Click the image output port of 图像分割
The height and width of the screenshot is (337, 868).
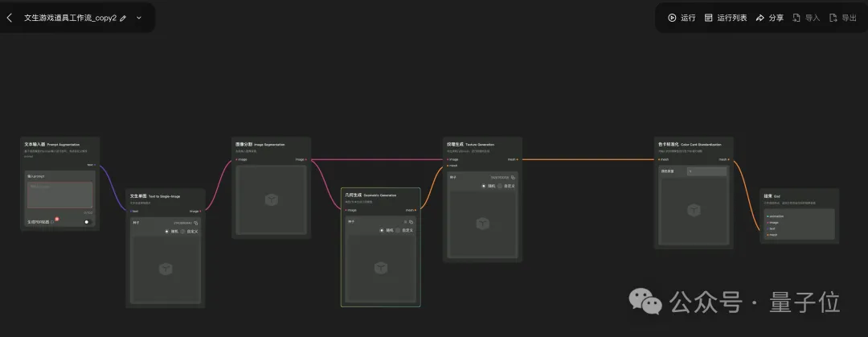[306, 159]
